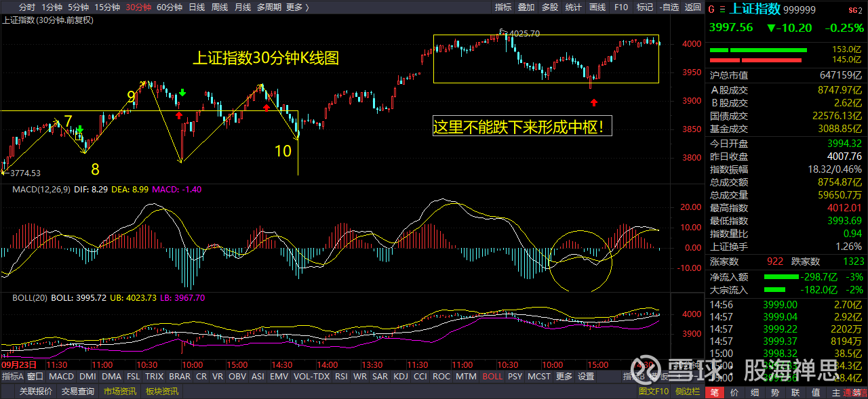Image resolution: width=868 pixels, height=399 pixels.
Task: Select the RSI indicator tab
Action: point(341,377)
